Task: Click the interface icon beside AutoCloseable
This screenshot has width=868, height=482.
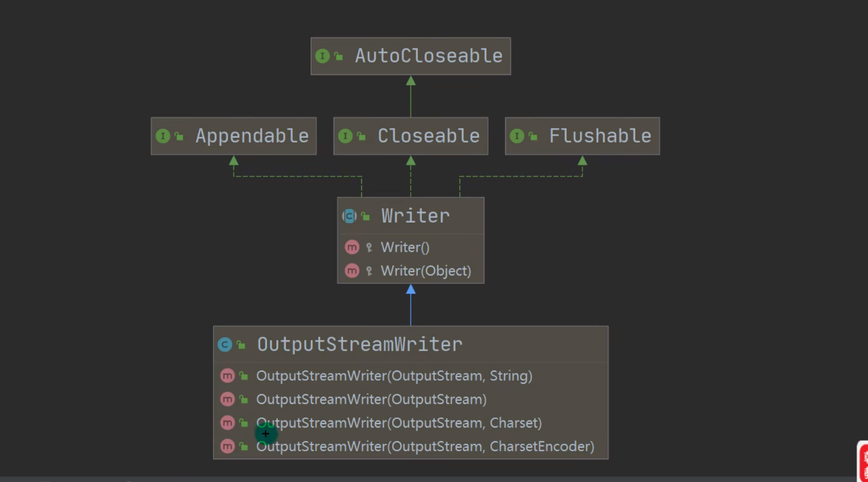Action: [x=322, y=56]
